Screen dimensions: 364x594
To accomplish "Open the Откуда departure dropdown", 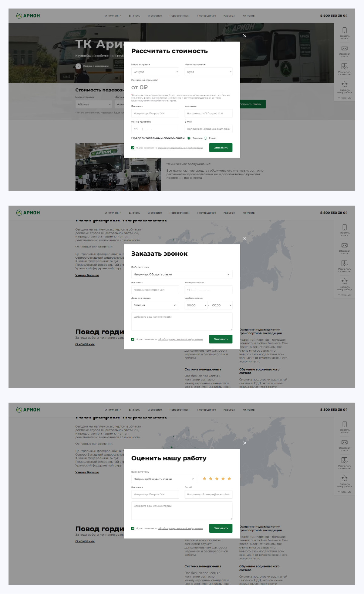I will point(155,72).
